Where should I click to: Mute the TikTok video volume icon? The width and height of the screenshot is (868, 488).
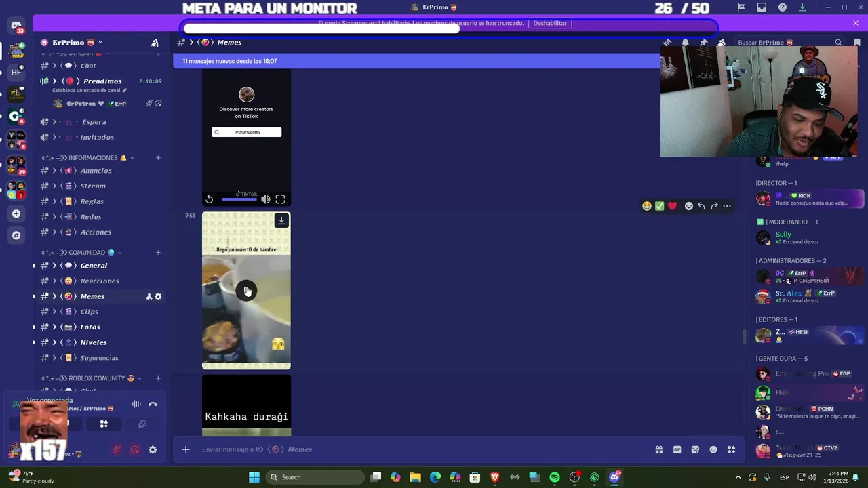point(266,199)
